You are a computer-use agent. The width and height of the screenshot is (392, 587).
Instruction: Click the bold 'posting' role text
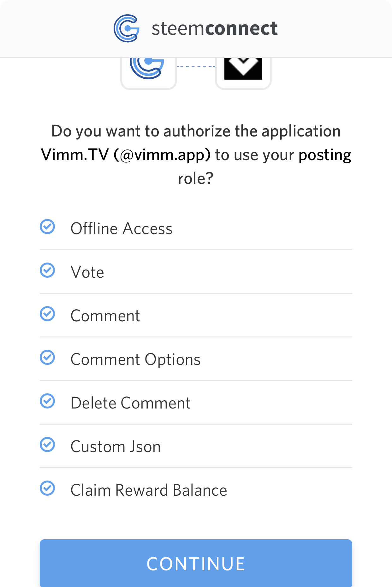coord(325,155)
